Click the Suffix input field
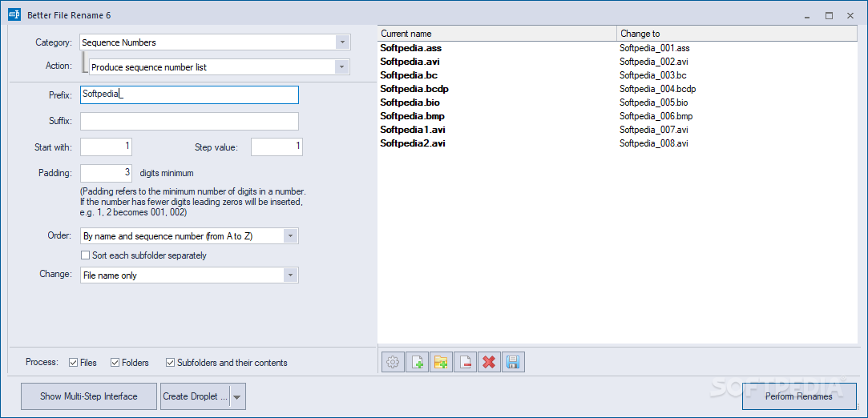This screenshot has height=418, width=868. click(189, 121)
